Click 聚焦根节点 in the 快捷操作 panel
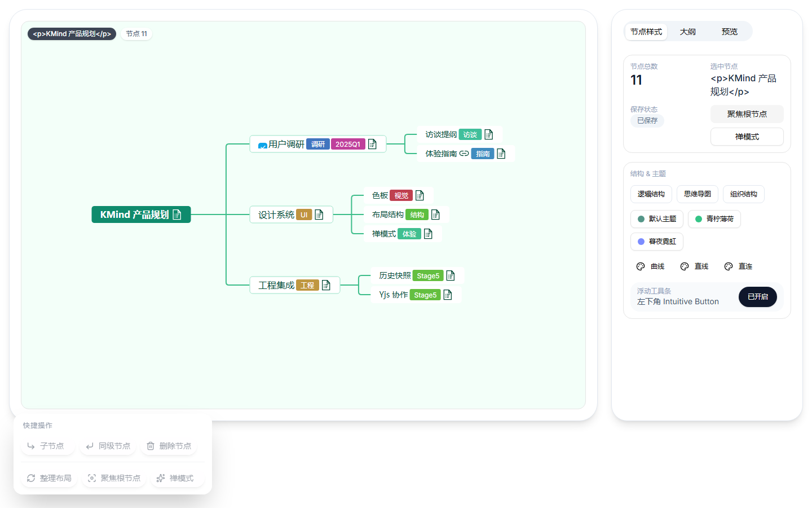This screenshot has height=508, width=812. (114, 478)
